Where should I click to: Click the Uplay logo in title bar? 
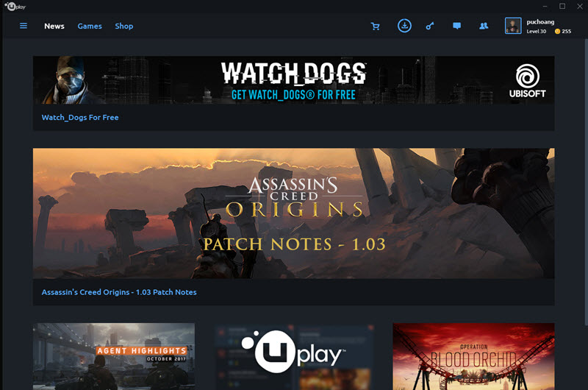click(x=15, y=7)
